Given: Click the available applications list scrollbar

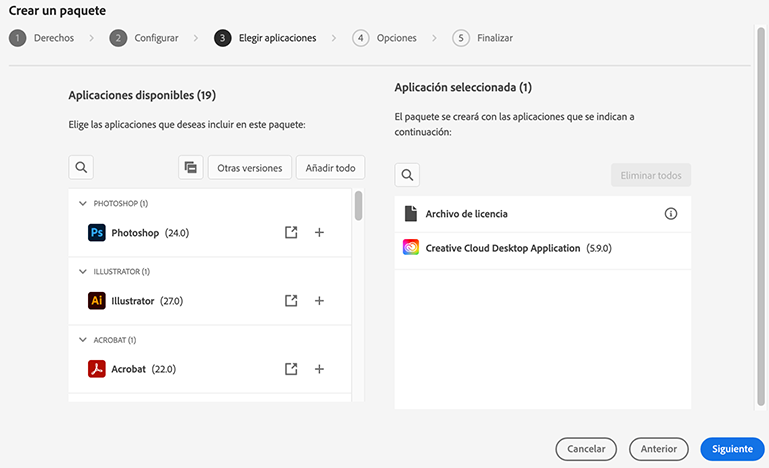Looking at the screenshot, I should click(x=358, y=206).
